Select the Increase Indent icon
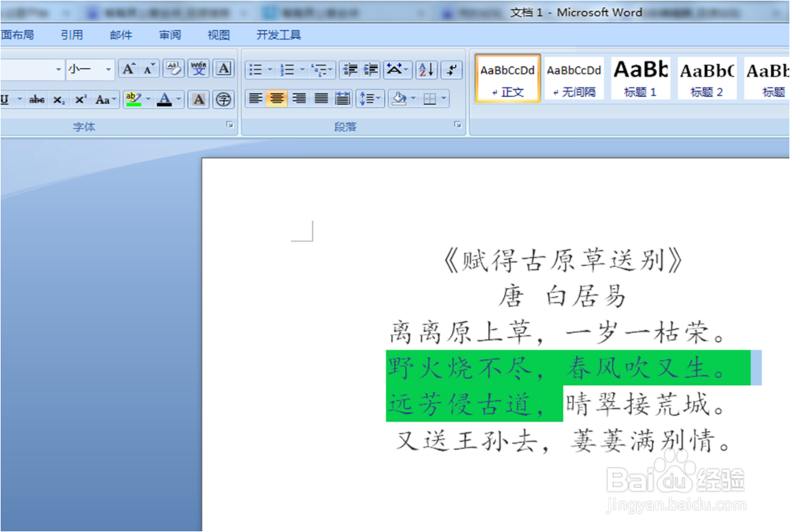This screenshot has height=532, width=790. (371, 69)
